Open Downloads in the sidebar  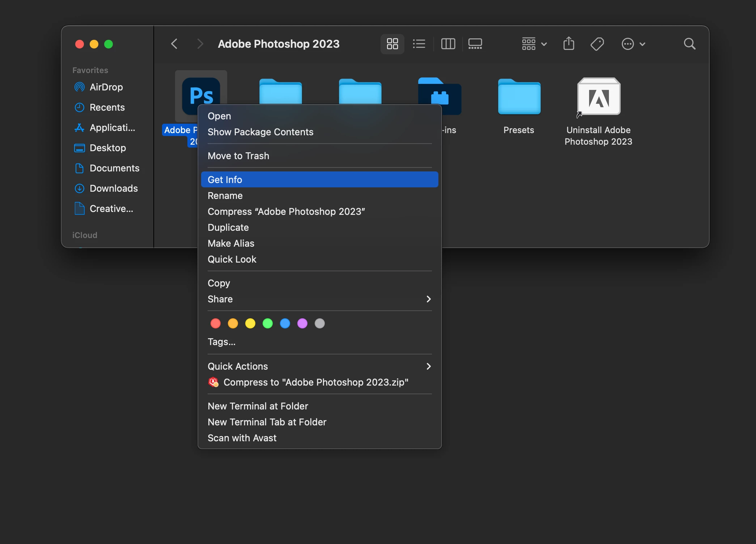[114, 188]
